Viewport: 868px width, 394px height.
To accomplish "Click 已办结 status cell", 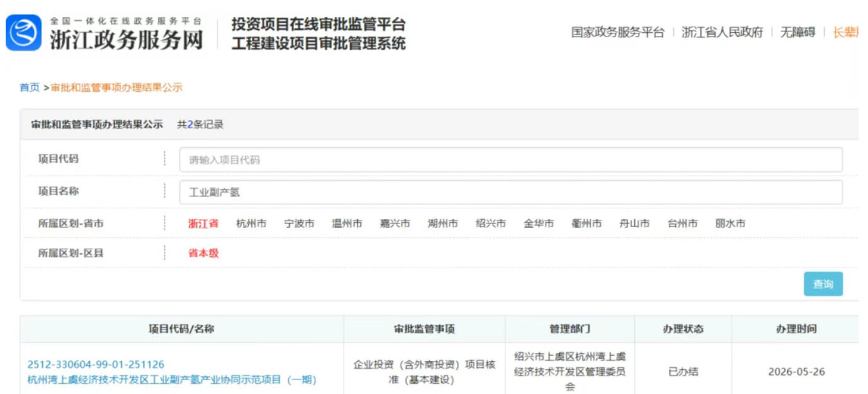I will (683, 371).
